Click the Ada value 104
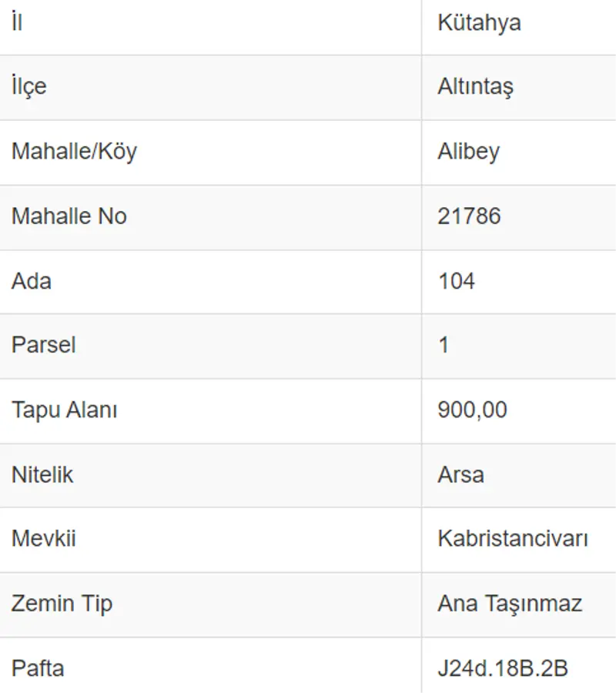This screenshot has height=693, width=616. tap(456, 281)
